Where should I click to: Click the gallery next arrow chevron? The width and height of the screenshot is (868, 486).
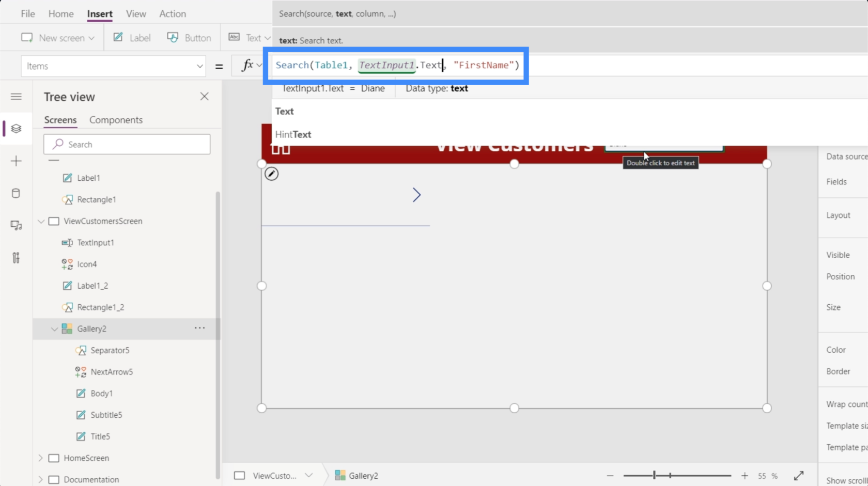[416, 195]
